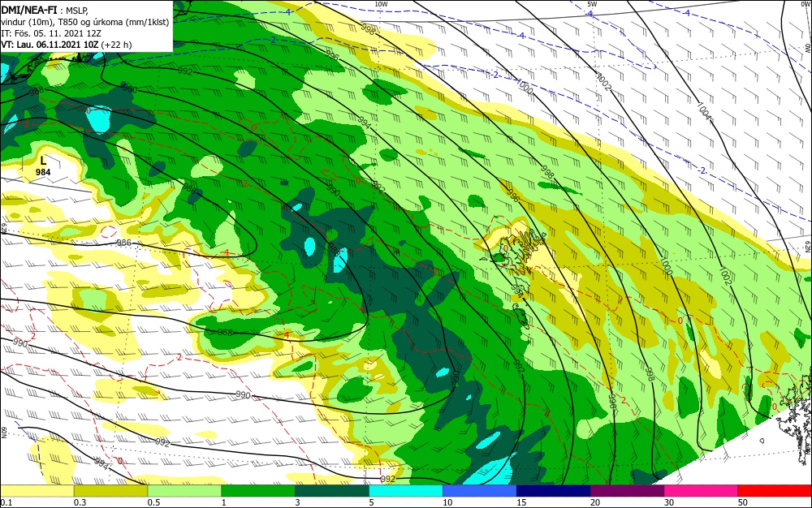Viewport: 812px width, 508px height.
Task: Click the "0.5" legend value
Action: (153, 502)
